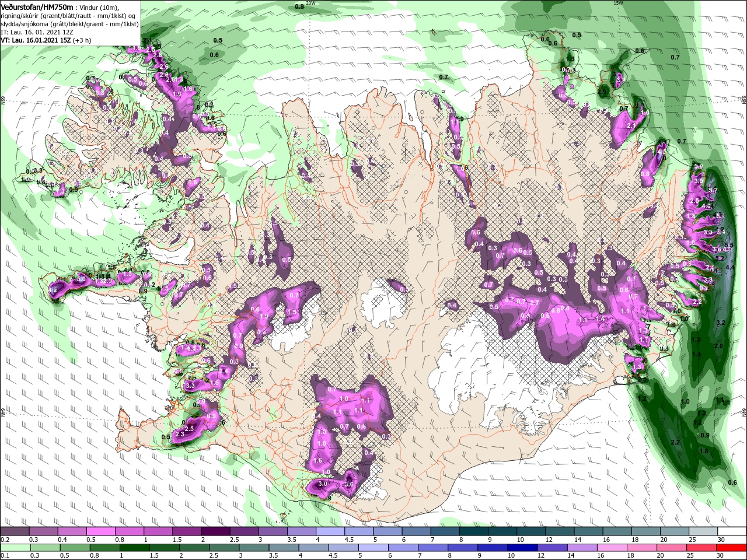747x560 pixels.
Task: Pick the 12 swatch in the snow scale
Action: pyautogui.click(x=560, y=531)
